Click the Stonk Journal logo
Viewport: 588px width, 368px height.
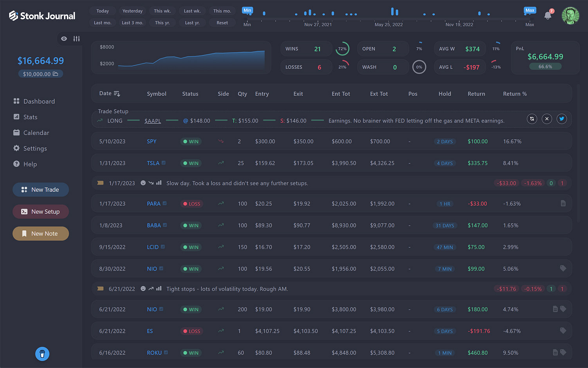tap(42, 16)
